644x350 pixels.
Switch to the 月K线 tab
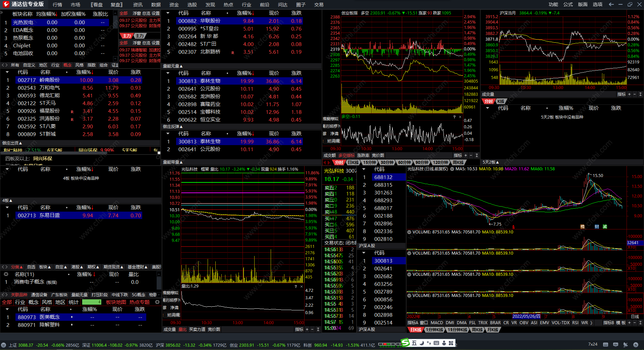click(x=493, y=330)
